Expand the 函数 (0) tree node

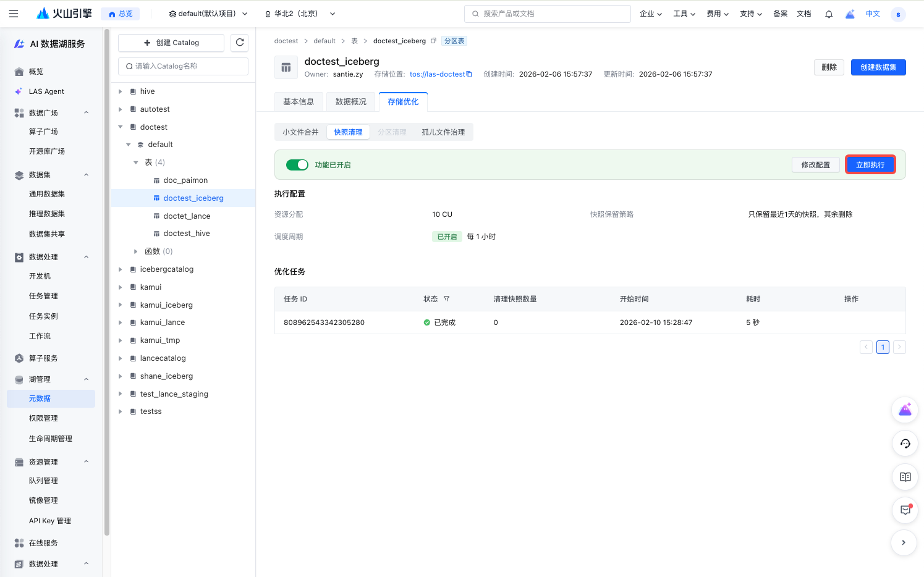(x=136, y=251)
